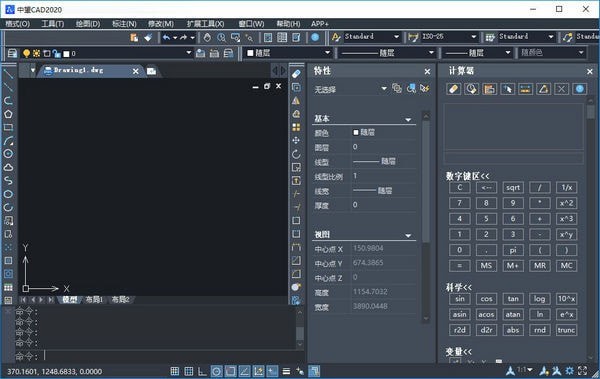The height and width of the screenshot is (379, 600).
Task: Open the 标注(N) menu
Action: tap(124, 24)
